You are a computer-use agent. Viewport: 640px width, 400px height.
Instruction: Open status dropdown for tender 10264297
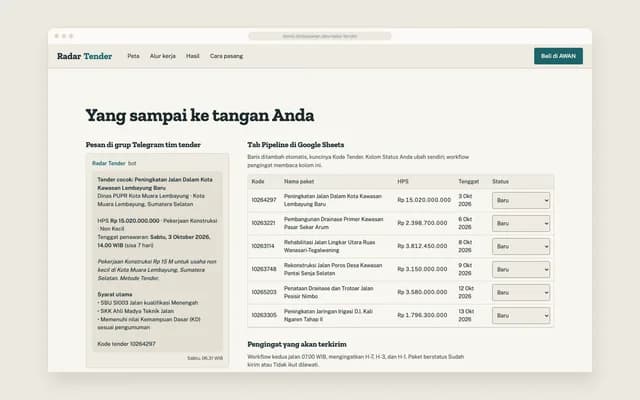click(521, 200)
